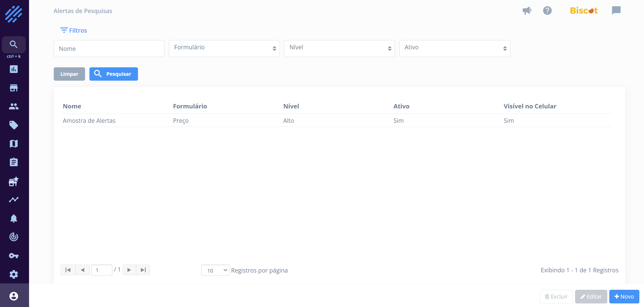644x307 pixels.
Task: Expand the Ativo filter dropdown
Action: click(x=454, y=48)
